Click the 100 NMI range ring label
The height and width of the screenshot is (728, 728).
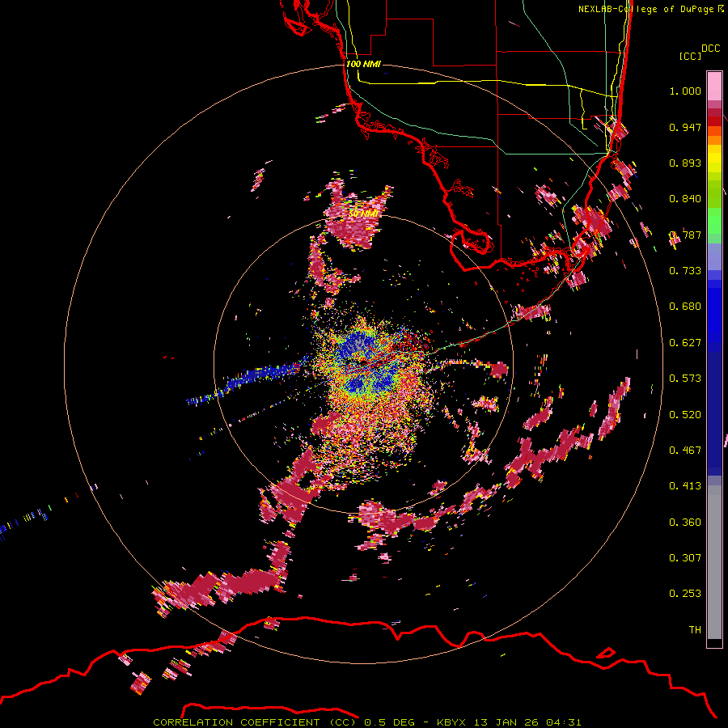tap(363, 64)
